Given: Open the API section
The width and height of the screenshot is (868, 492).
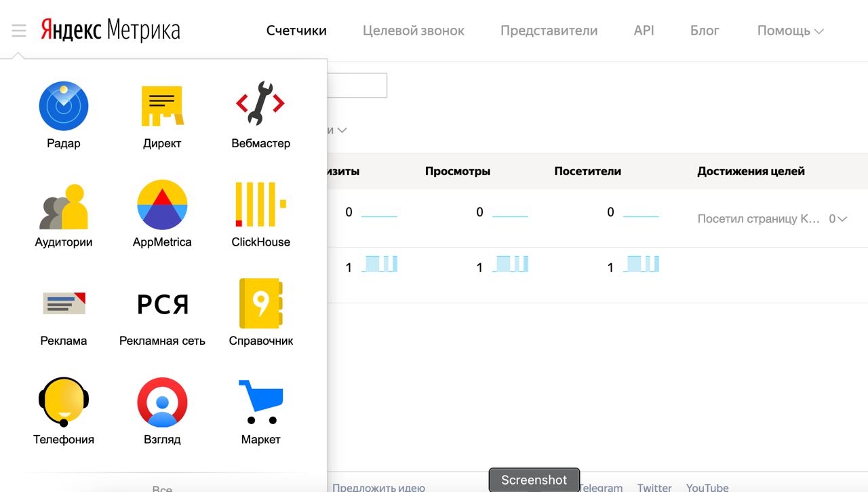Looking at the screenshot, I should click(x=644, y=31).
